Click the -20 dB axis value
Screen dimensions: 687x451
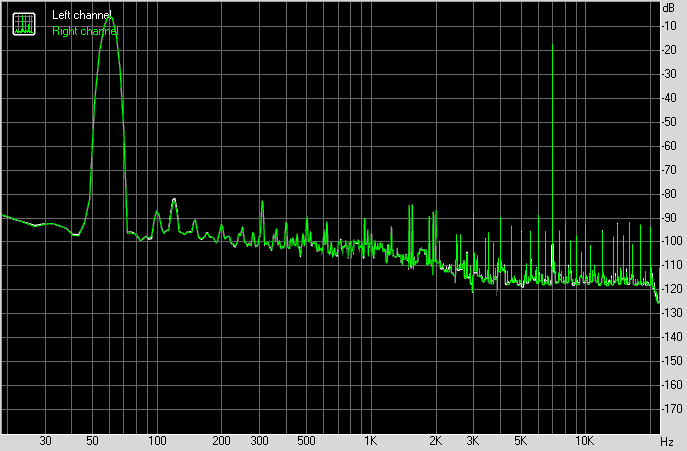click(x=669, y=50)
